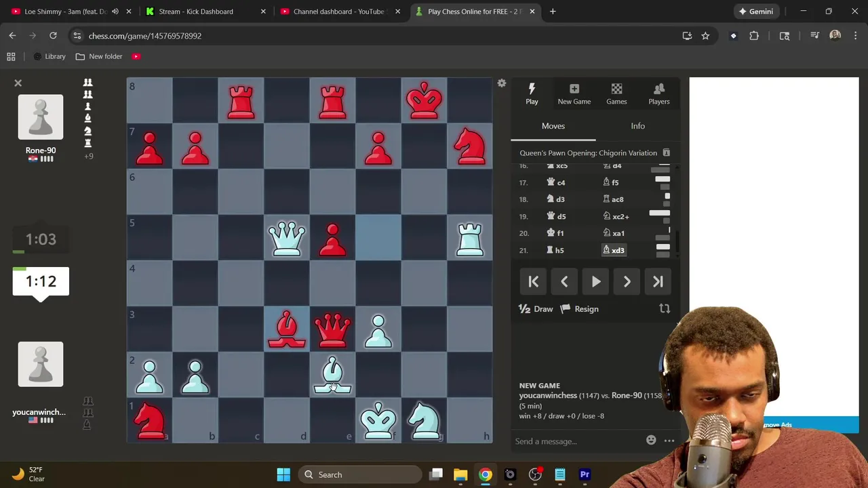Screen dimensions: 868x488
Task: Open the browser side panel icon
Action: (x=785, y=36)
